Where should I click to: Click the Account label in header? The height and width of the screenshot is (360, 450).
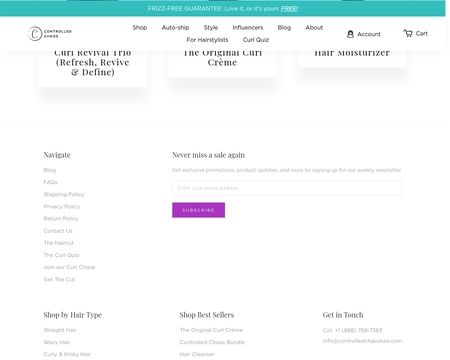[x=369, y=34]
